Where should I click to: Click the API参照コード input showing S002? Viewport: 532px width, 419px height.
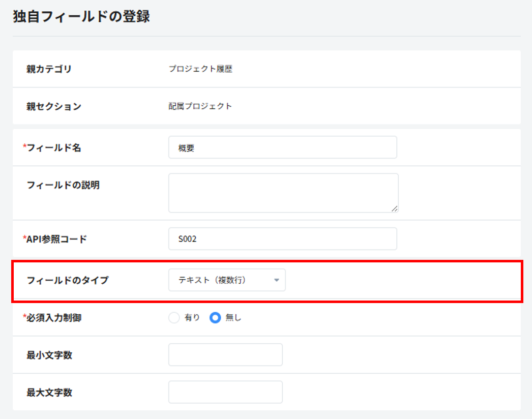pos(282,239)
